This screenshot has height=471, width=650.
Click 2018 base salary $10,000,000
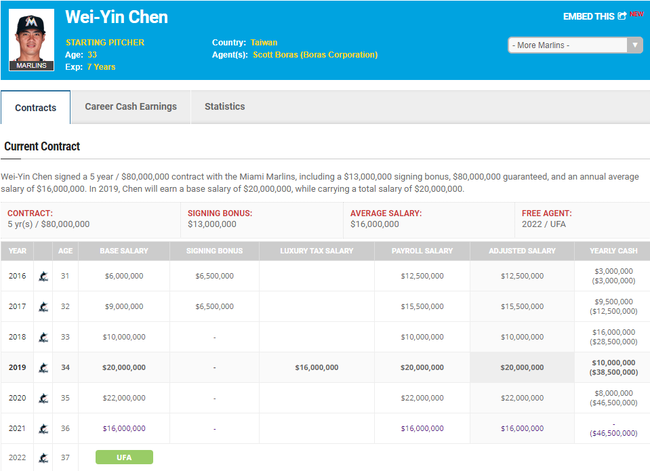124,337
